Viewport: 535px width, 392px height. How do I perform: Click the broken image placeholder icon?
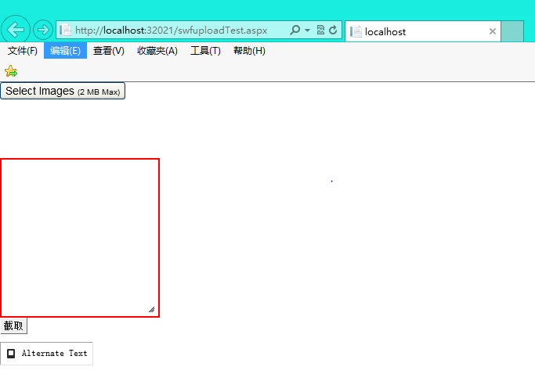11,354
